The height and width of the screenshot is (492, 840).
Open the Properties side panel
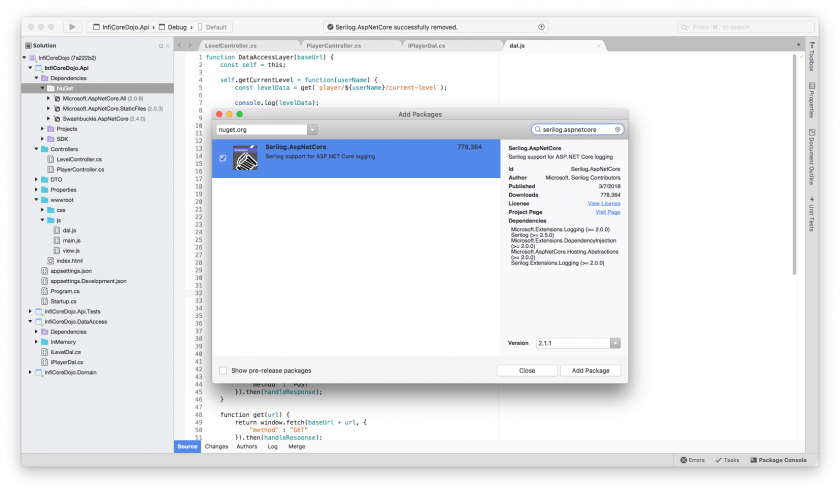coord(812,100)
